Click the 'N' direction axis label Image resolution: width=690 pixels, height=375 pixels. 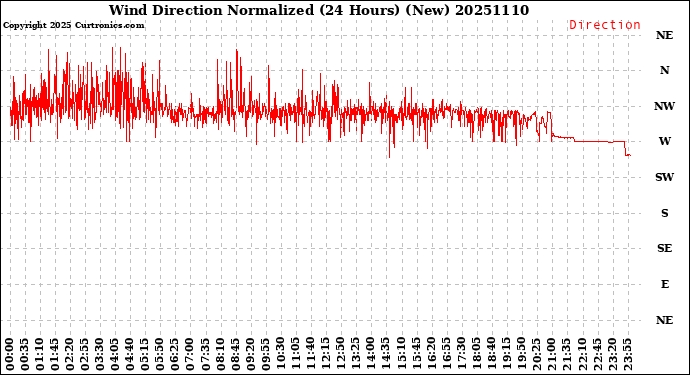click(x=664, y=70)
